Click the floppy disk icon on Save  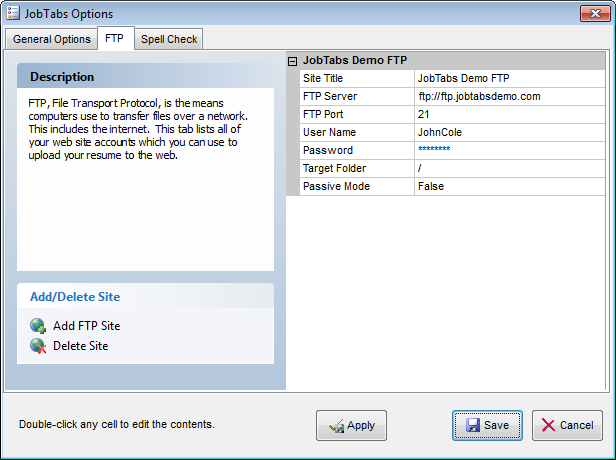click(x=473, y=426)
